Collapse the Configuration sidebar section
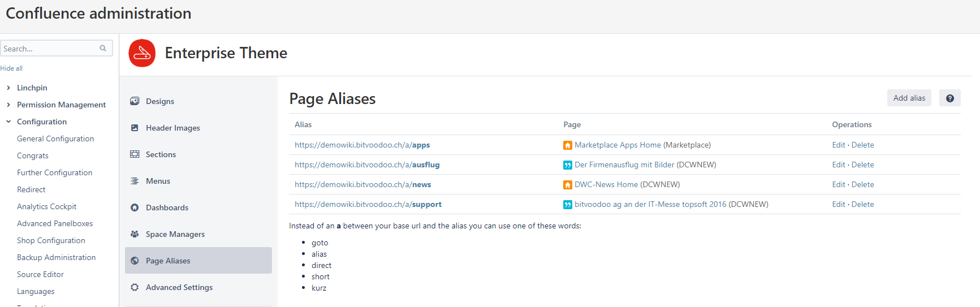This screenshot has height=307, width=980. tap(8, 122)
